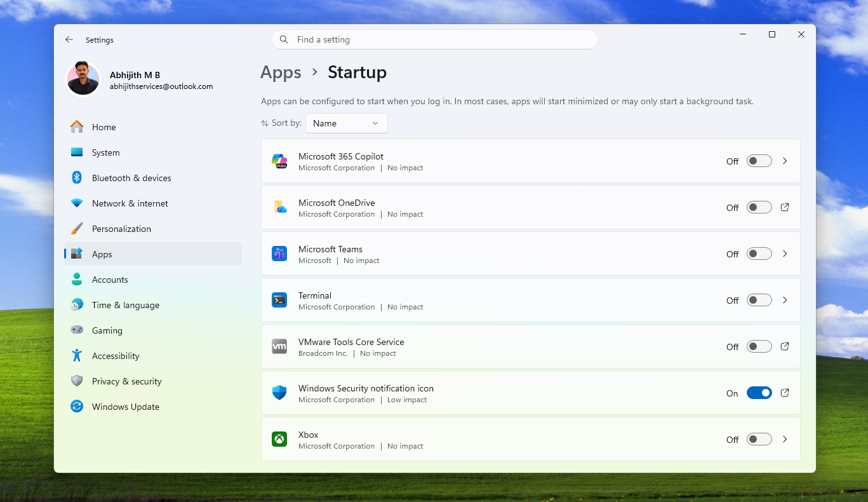Viewport: 868px width, 502px height.
Task: Click the Find a setting search field
Action: (x=434, y=39)
